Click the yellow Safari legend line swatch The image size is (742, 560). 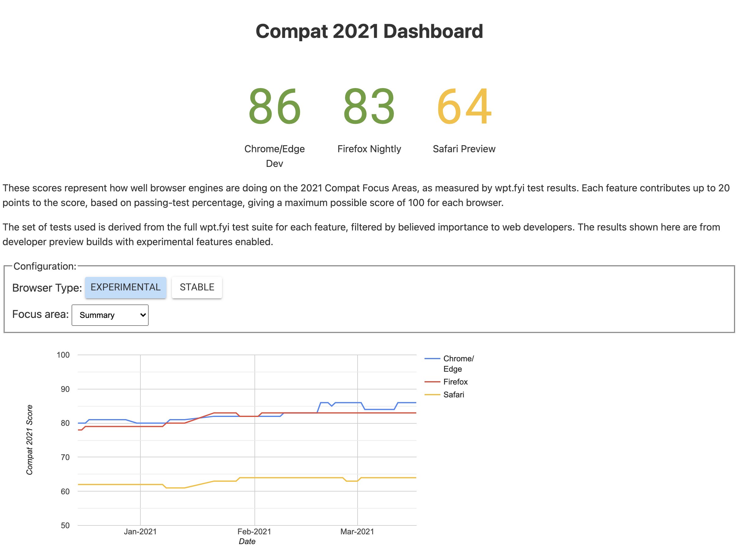tap(432, 394)
